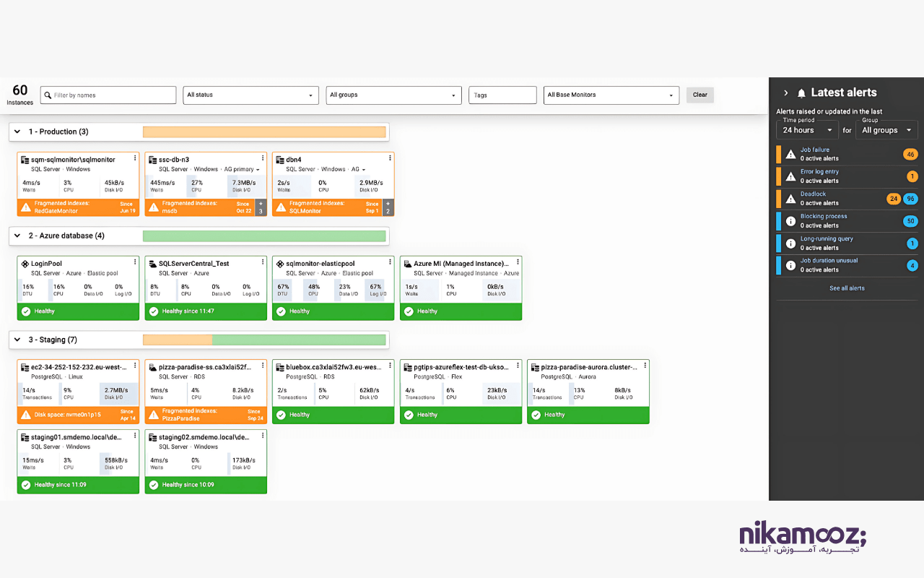Click the server icon on ssc-db-n3 card
This screenshot has height=578, width=924.
tap(152, 159)
